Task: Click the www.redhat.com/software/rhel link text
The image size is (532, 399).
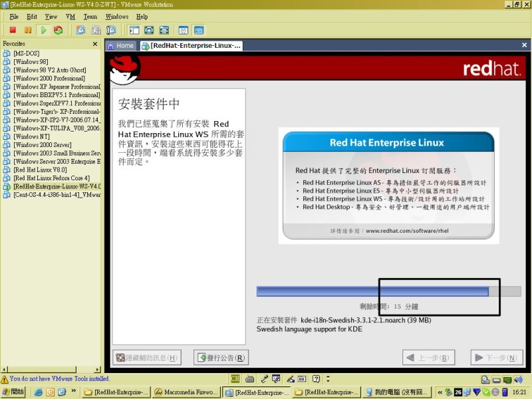Action: (407, 231)
